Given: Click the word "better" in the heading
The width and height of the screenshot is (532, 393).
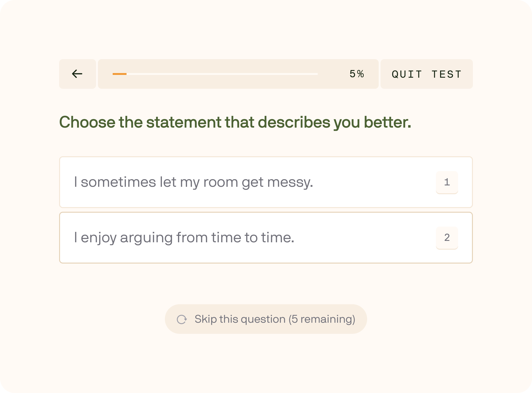Looking at the screenshot, I should tap(387, 122).
